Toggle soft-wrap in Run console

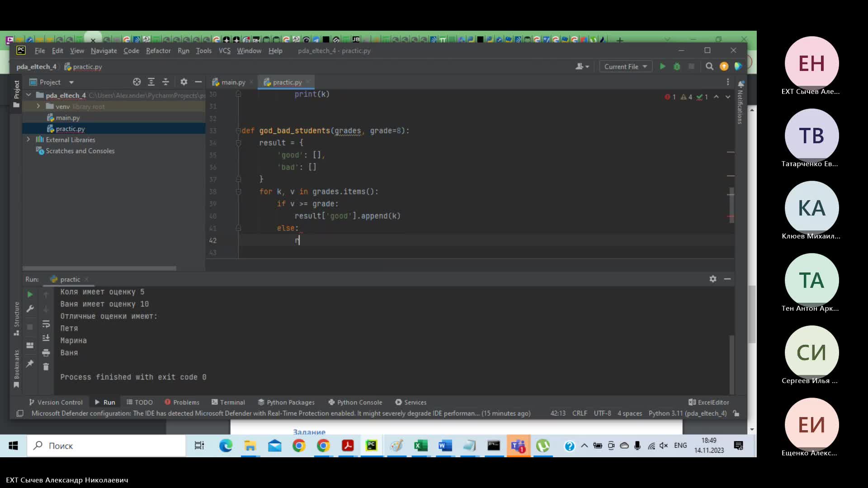coord(46,324)
